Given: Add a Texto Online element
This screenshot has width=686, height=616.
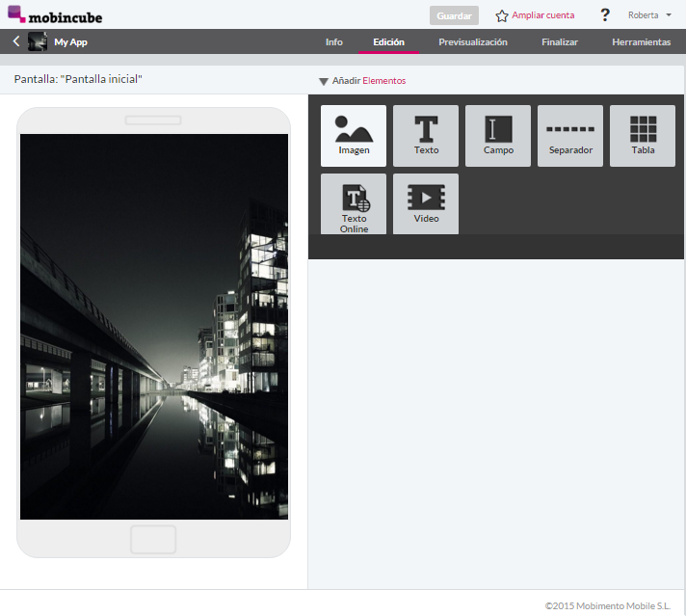Looking at the screenshot, I should 354,204.
